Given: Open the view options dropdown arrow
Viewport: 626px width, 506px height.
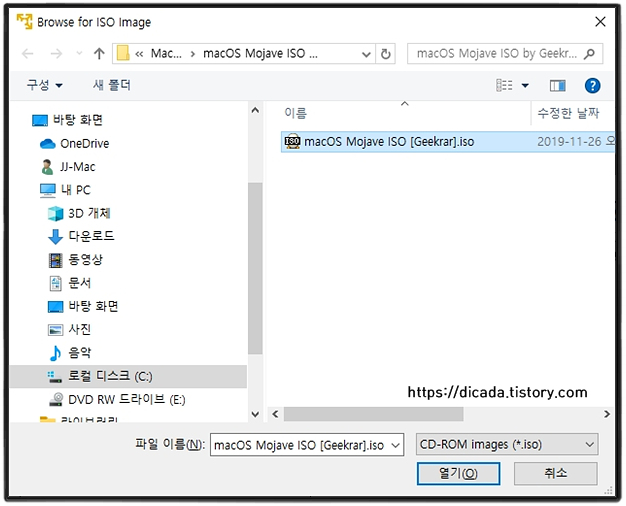Looking at the screenshot, I should [525, 85].
